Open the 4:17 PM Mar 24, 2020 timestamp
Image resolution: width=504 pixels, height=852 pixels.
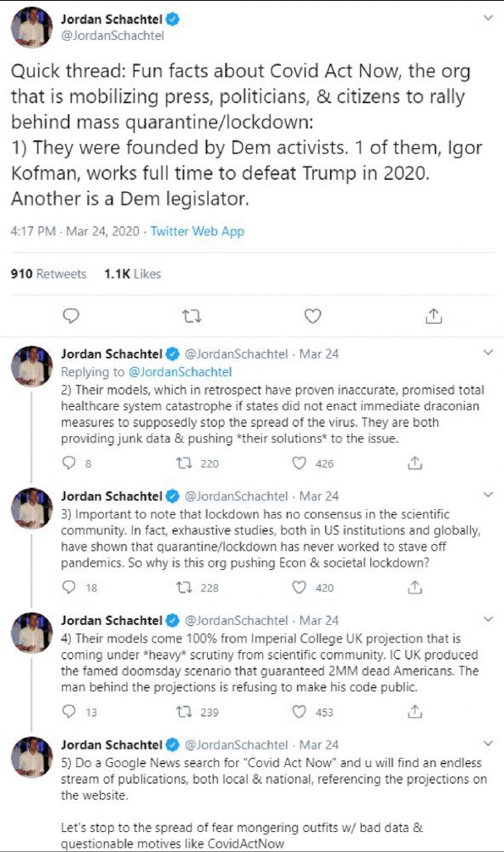click(73, 231)
